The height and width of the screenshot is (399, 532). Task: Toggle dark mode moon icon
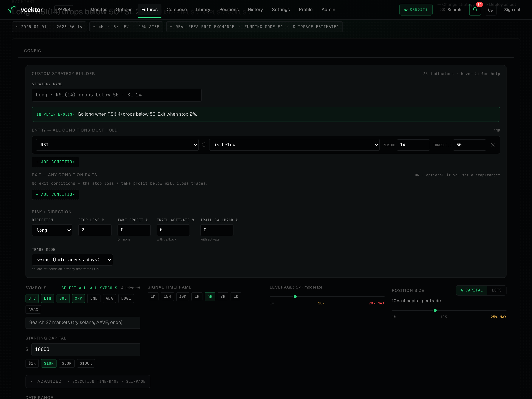[490, 10]
